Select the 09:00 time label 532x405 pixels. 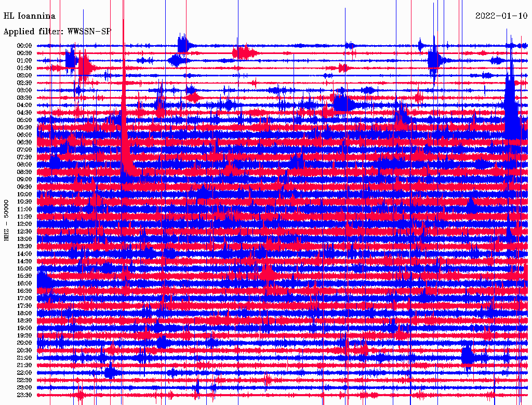coord(24,180)
